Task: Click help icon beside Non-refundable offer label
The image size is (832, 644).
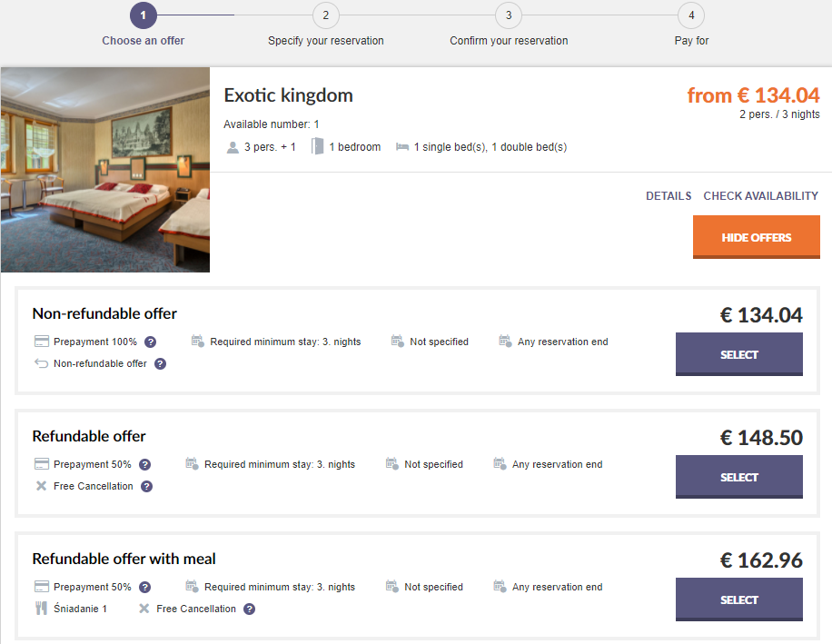Action: 160,364
